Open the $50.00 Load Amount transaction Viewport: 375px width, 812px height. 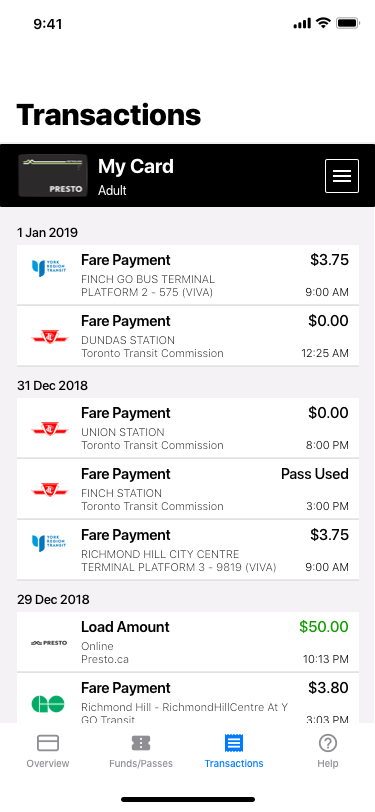point(188,642)
